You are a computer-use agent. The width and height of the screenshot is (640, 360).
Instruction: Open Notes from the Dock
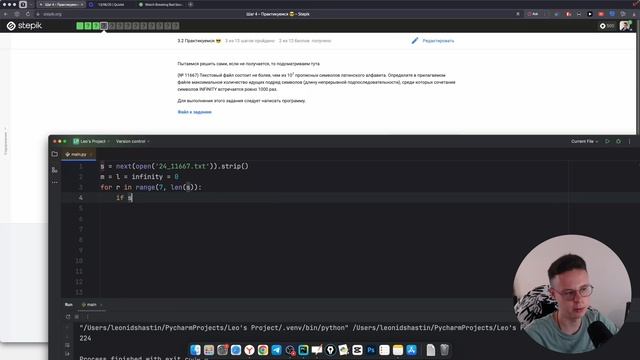pyautogui.click(x=398, y=350)
